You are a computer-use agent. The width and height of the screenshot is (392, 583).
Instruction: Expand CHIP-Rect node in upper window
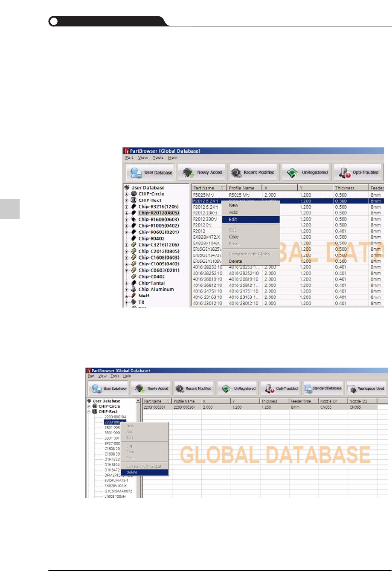[127, 200]
